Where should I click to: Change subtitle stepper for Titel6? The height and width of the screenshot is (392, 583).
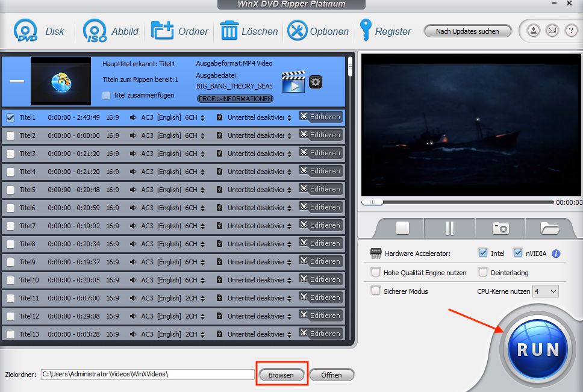click(289, 208)
